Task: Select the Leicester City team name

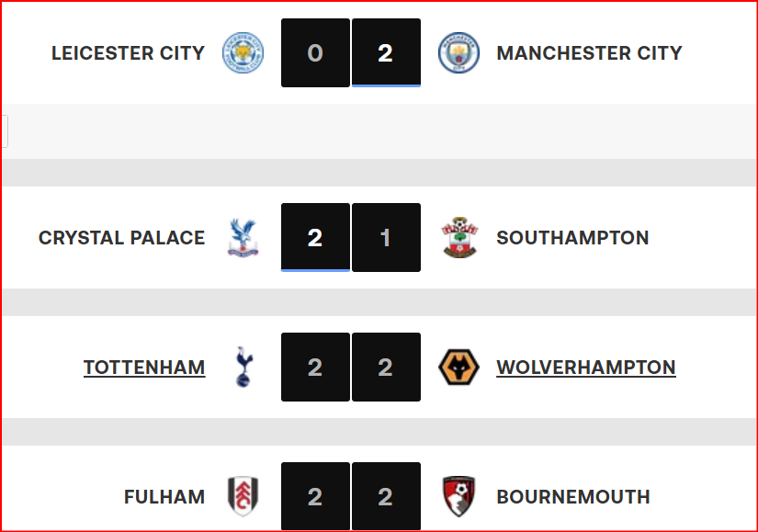Action: point(128,53)
